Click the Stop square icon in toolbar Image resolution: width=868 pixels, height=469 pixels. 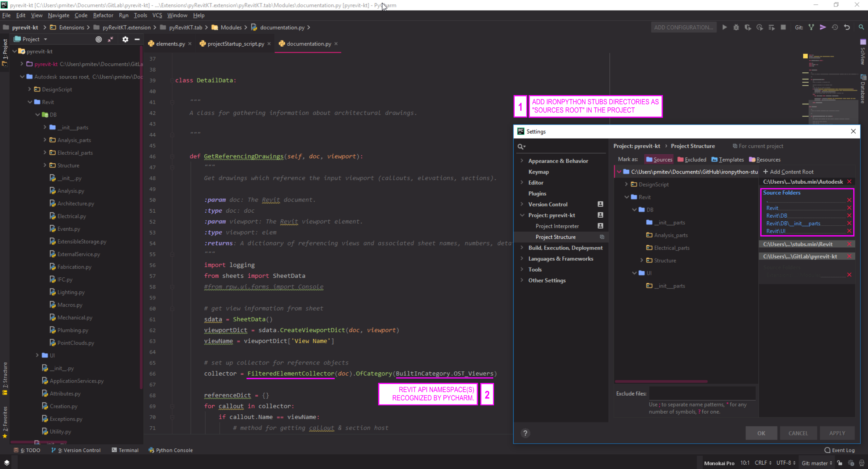(783, 27)
